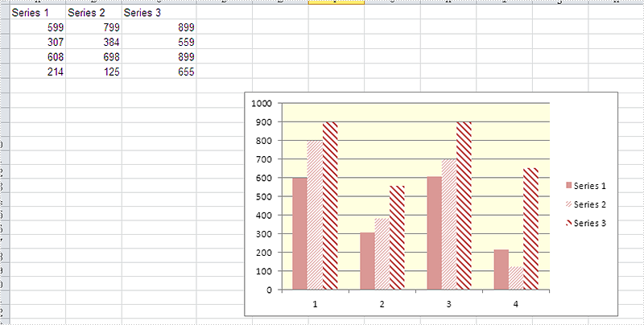Viewport: 644px width, 325px height.
Task: Click the 300 label on the vertical axis
Action: click(266, 234)
